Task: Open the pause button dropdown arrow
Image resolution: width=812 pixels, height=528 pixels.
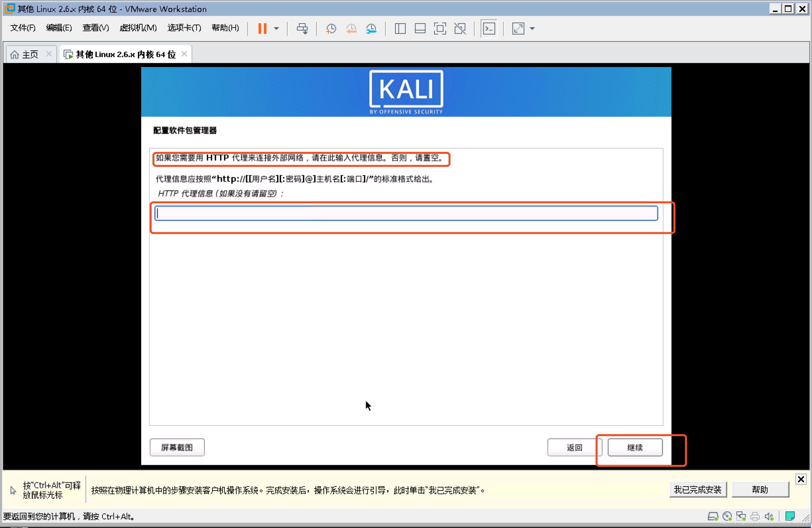Action: click(x=277, y=29)
